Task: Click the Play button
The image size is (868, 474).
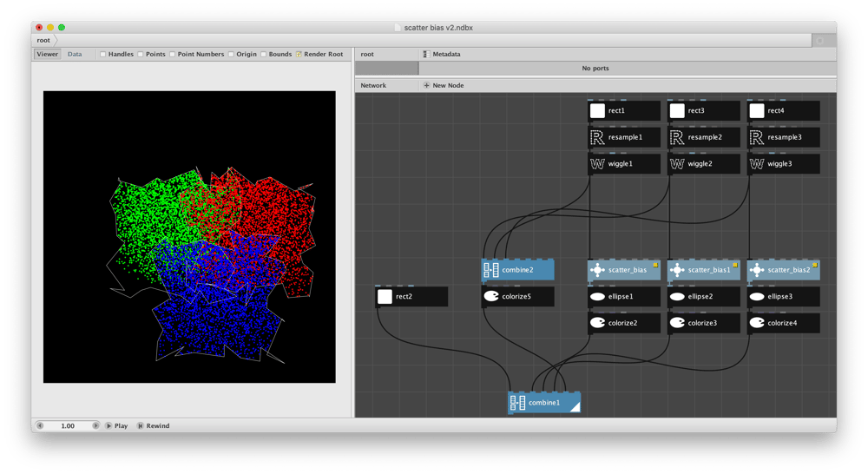Action: 117,426
